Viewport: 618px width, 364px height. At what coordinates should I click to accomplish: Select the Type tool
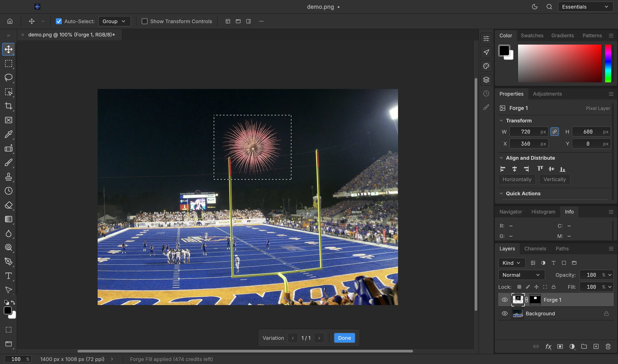coord(9,276)
